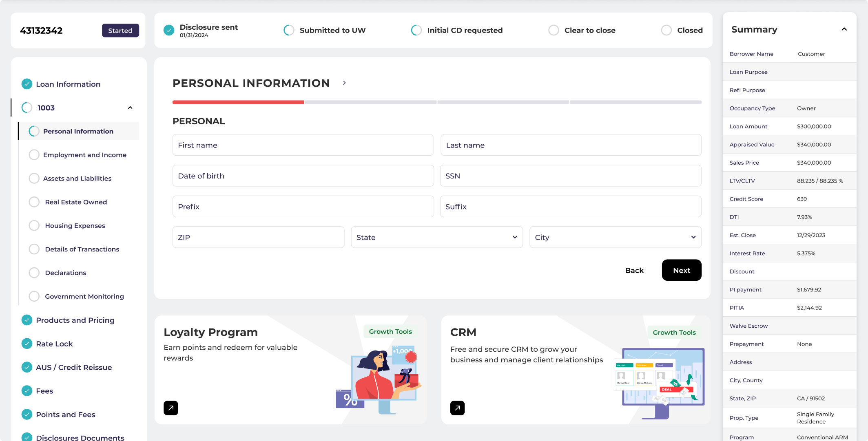Click arrow next to Personal Information heading
Viewport: 868px width, 441px height.
344,83
